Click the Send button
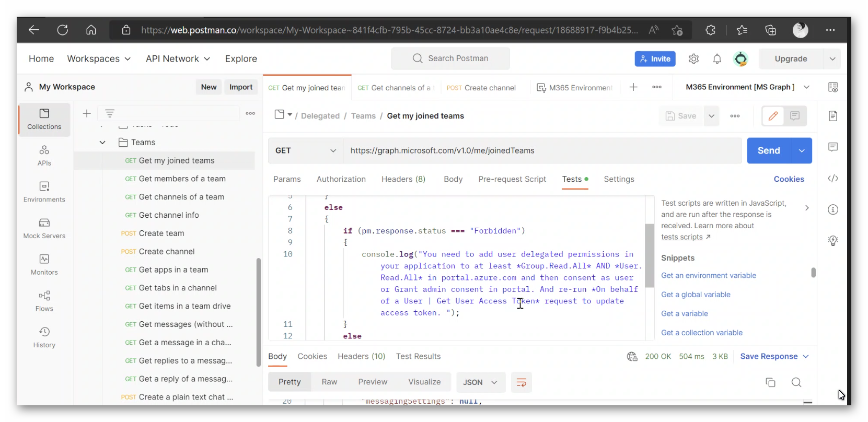 point(769,150)
